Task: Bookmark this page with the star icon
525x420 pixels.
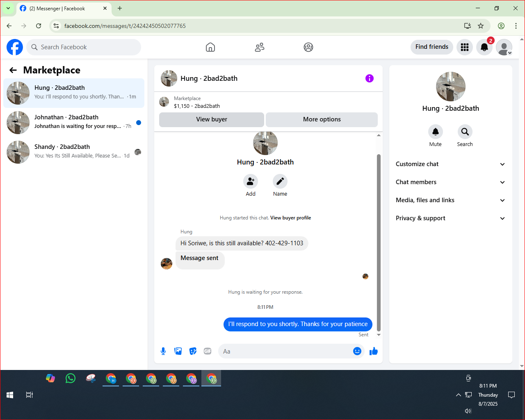Action: tap(481, 26)
